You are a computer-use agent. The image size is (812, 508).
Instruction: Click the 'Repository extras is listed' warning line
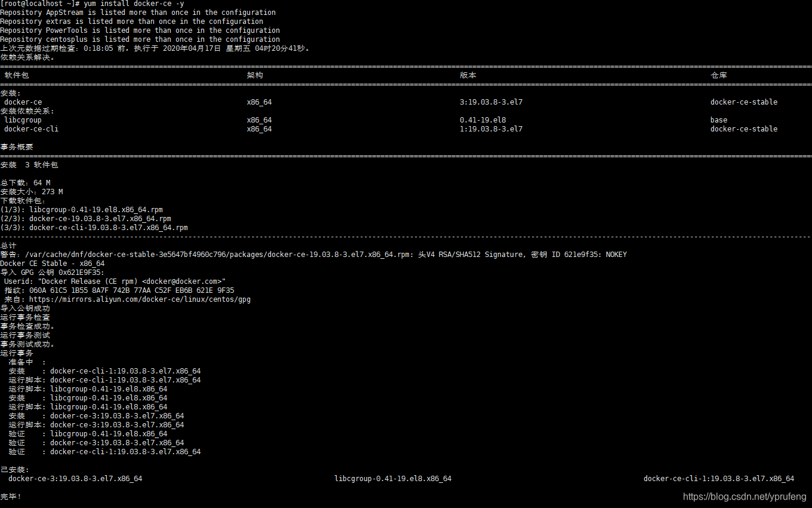(x=131, y=22)
